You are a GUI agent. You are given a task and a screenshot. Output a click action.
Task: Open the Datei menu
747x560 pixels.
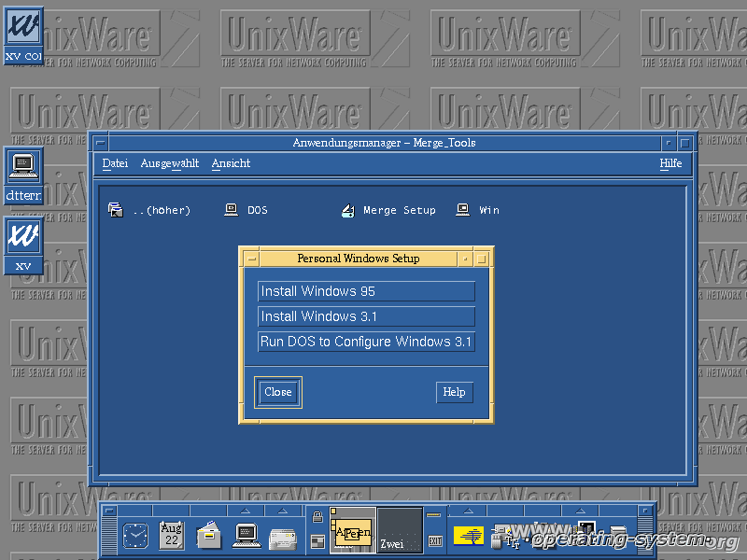click(115, 163)
